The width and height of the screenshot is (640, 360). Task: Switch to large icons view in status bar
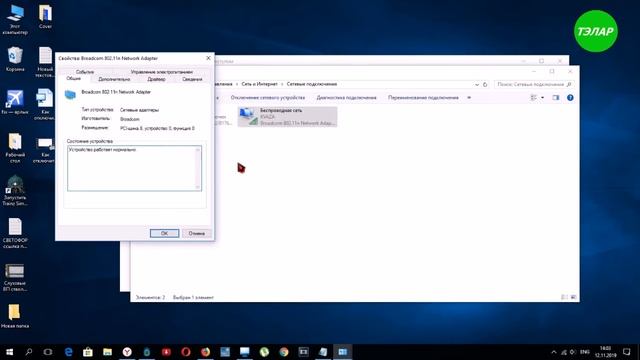click(x=573, y=297)
